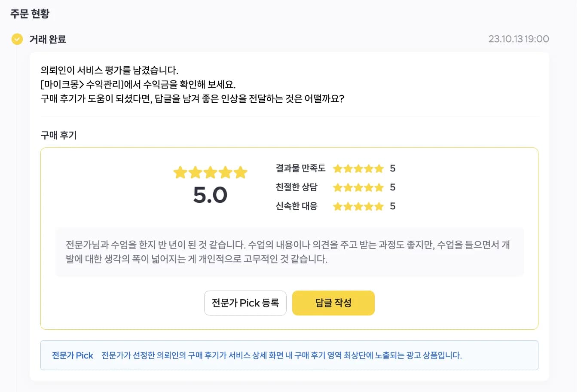Click the 거래 완료 status heading
This screenshot has width=581, height=392.
point(48,39)
